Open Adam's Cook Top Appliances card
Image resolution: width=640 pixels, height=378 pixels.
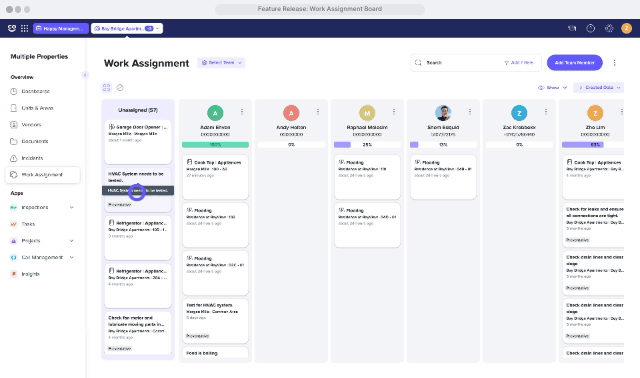(x=215, y=177)
